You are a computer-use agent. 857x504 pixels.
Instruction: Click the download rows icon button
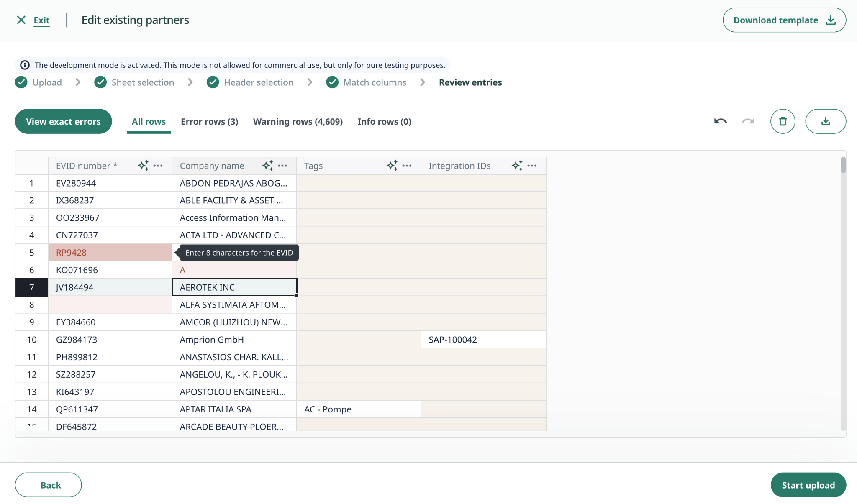[x=826, y=121]
